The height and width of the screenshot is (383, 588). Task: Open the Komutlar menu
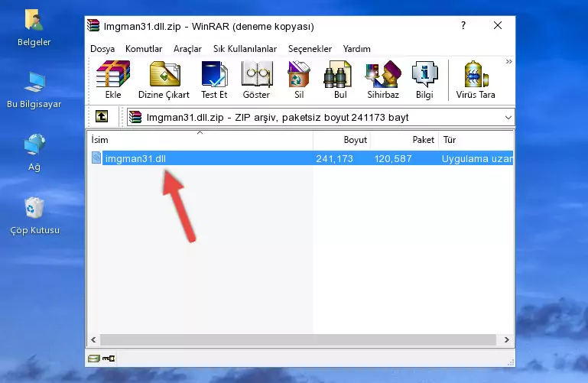click(x=144, y=49)
